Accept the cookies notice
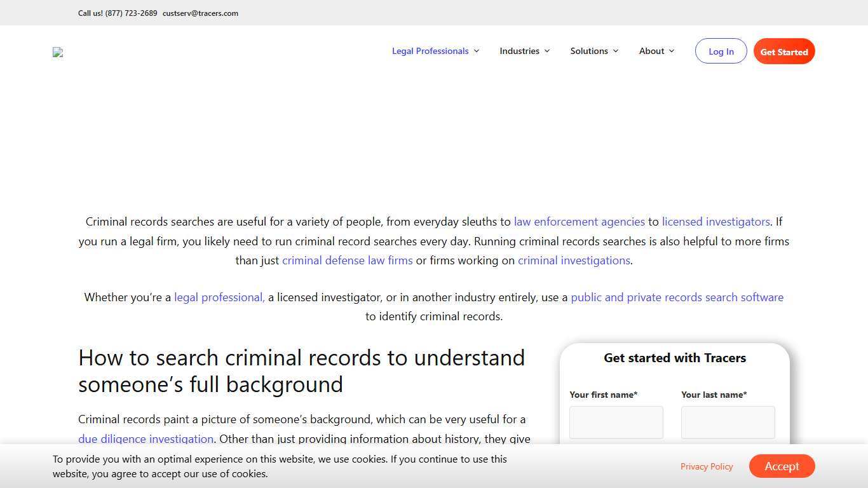868x488 pixels. click(x=782, y=466)
